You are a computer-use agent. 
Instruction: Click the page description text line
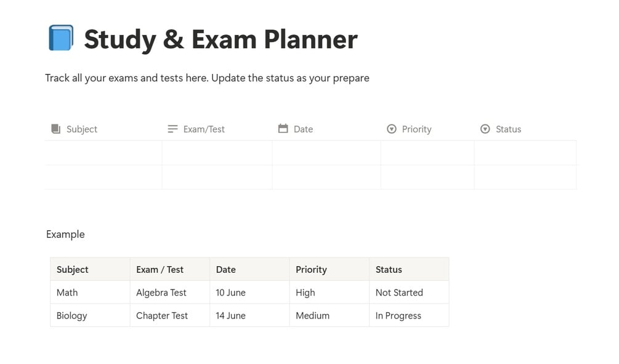[207, 78]
